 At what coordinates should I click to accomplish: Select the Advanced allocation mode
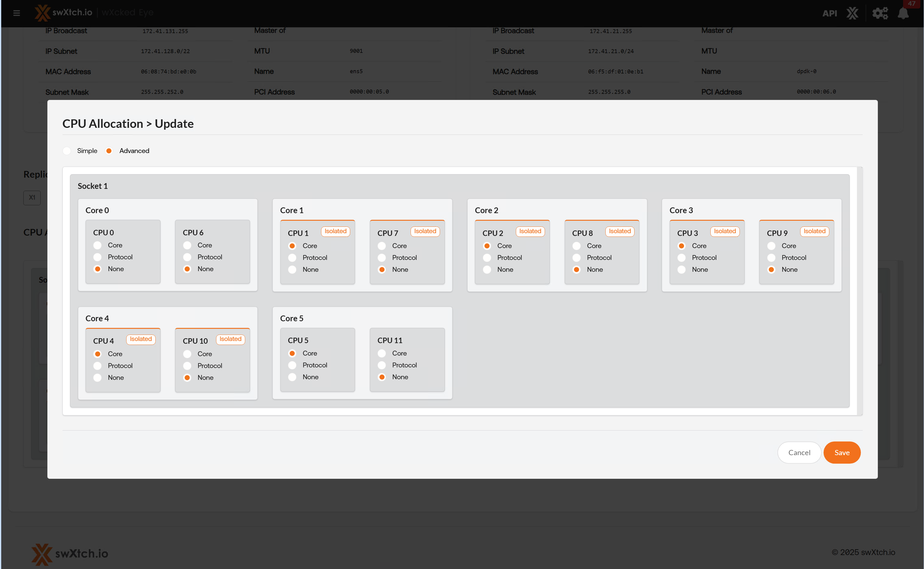pyautogui.click(x=109, y=151)
